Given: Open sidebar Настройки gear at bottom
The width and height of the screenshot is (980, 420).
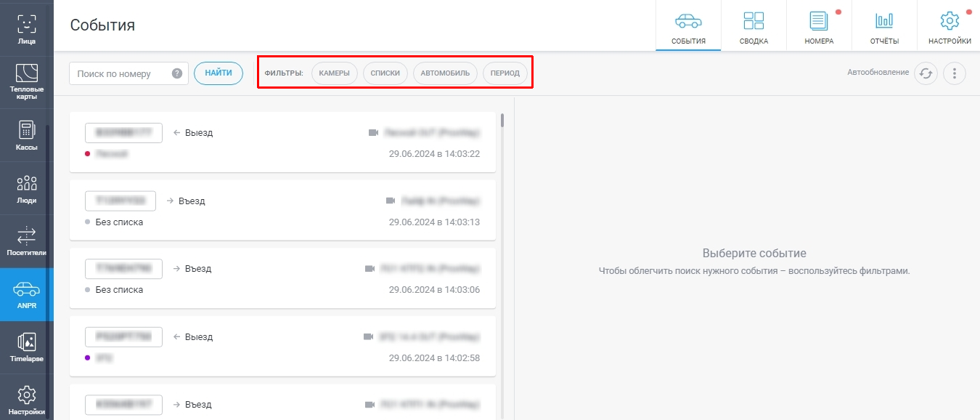Looking at the screenshot, I should pyautogui.click(x=26, y=398).
